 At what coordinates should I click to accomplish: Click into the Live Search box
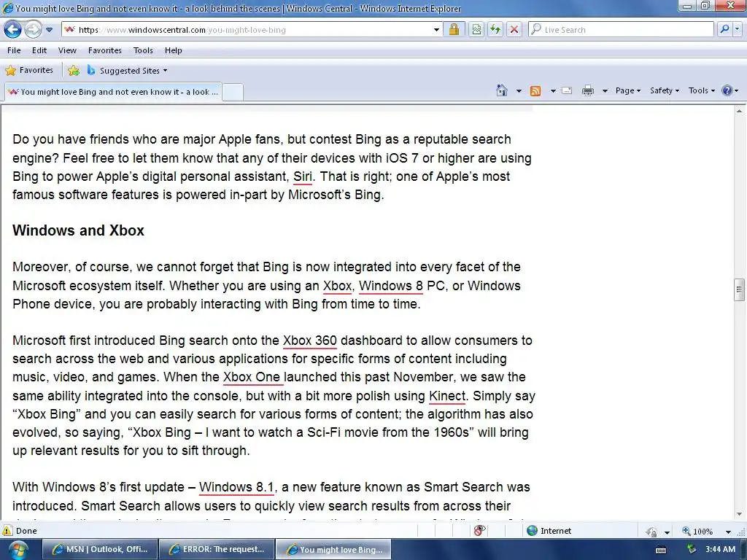click(x=622, y=29)
